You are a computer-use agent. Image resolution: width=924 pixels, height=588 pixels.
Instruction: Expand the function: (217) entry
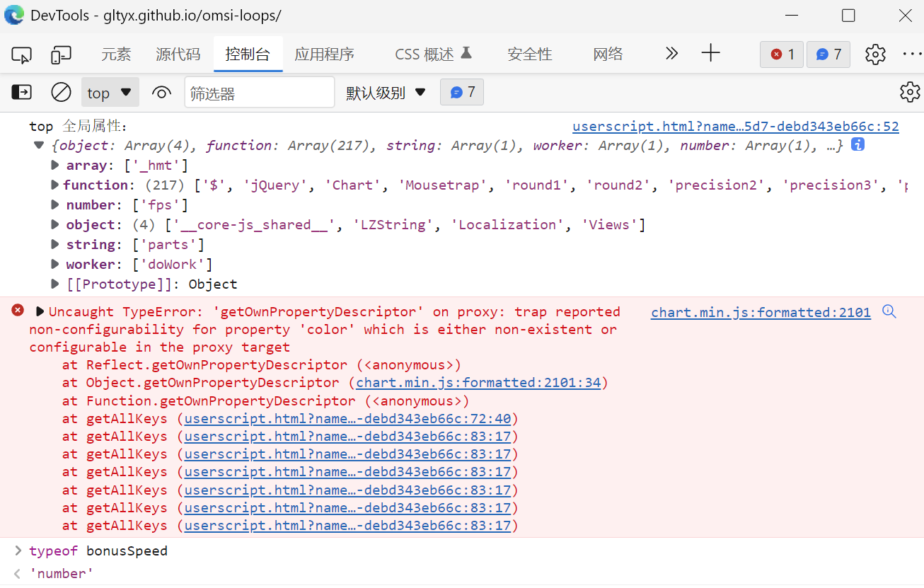pos(55,185)
